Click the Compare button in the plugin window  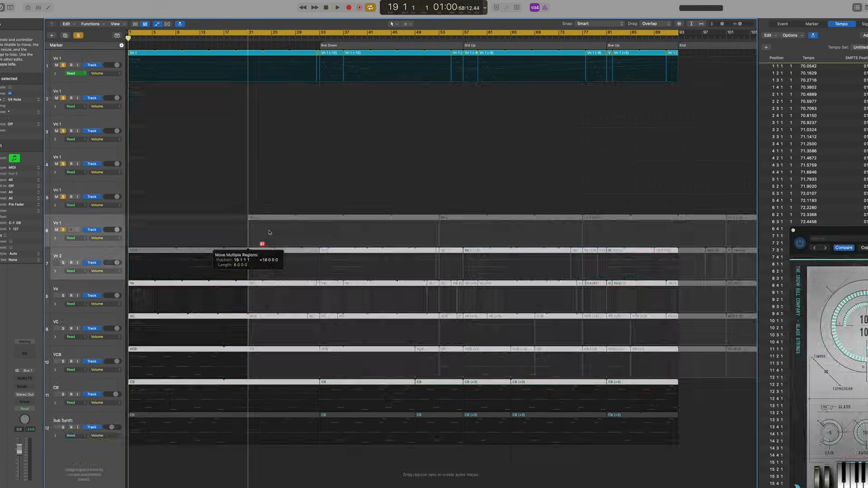(844, 247)
